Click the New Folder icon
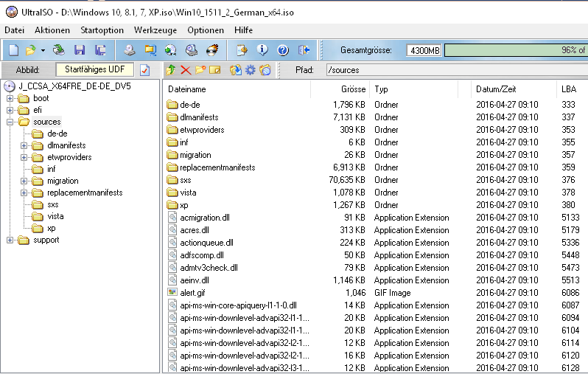 click(200, 70)
